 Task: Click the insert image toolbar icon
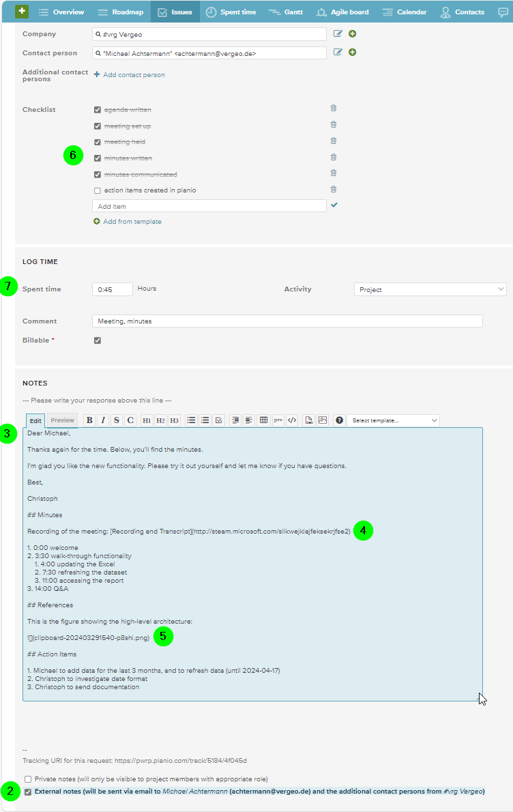click(x=323, y=420)
